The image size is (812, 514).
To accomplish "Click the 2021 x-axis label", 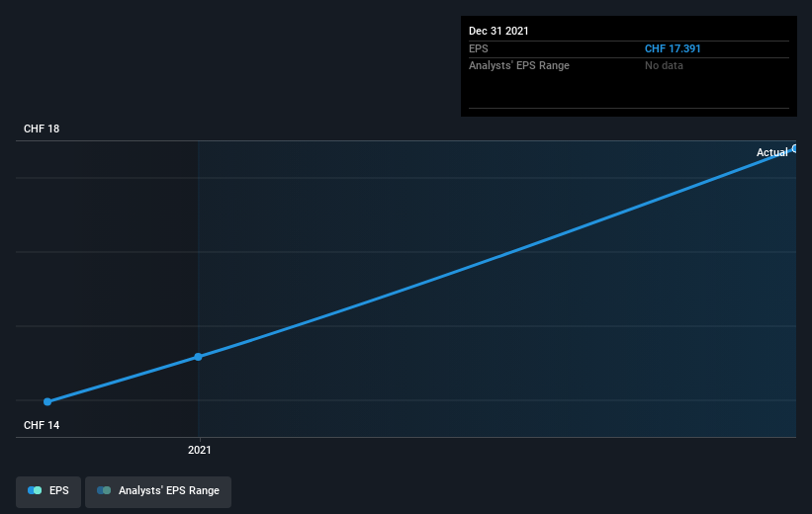I will [x=200, y=450].
